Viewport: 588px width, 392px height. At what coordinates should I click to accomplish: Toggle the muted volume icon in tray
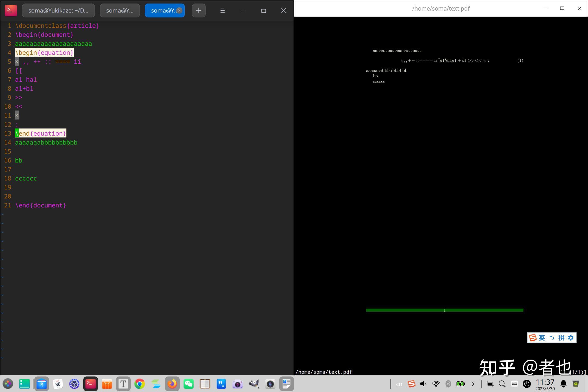(423, 384)
